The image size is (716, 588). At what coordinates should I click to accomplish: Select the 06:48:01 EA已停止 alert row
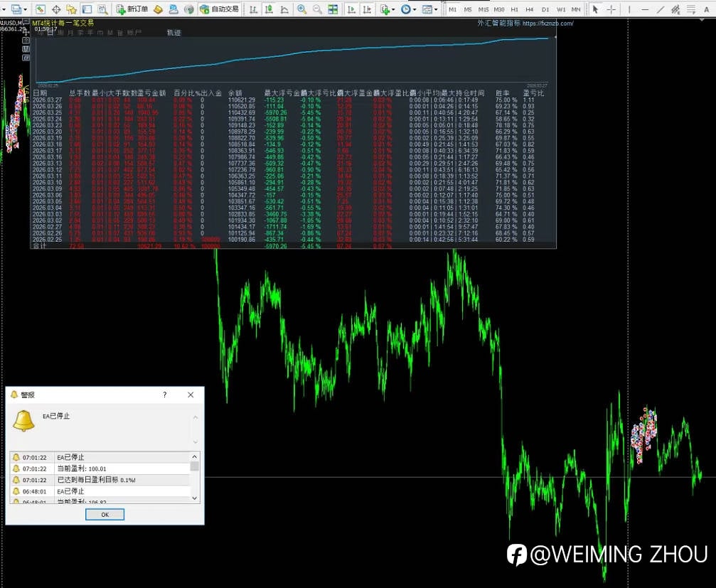100,491
